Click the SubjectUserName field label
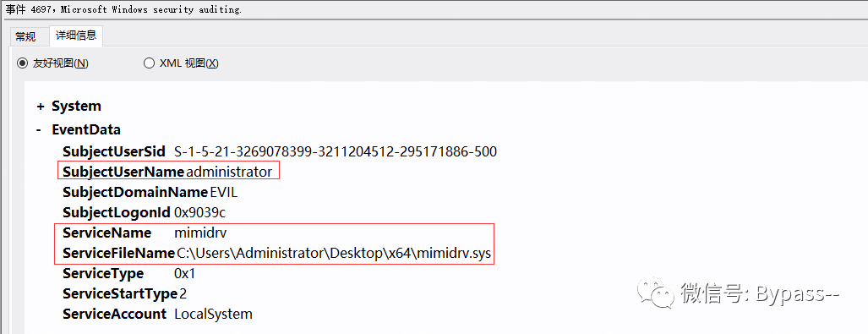868x334 pixels. pyautogui.click(x=123, y=172)
